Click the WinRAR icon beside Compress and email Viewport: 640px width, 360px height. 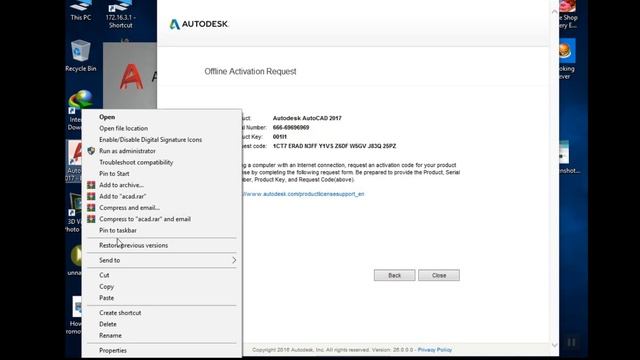pos(91,208)
